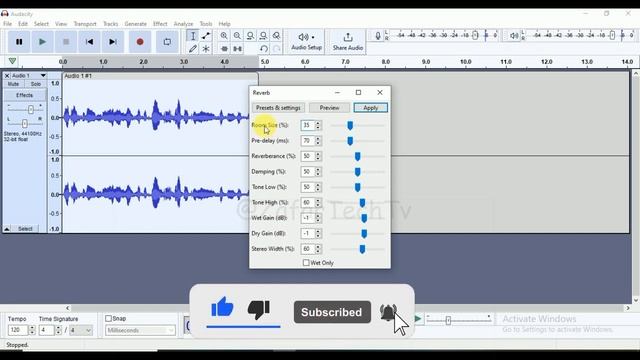
Task: Click the Undo arrow
Action: pos(264,49)
